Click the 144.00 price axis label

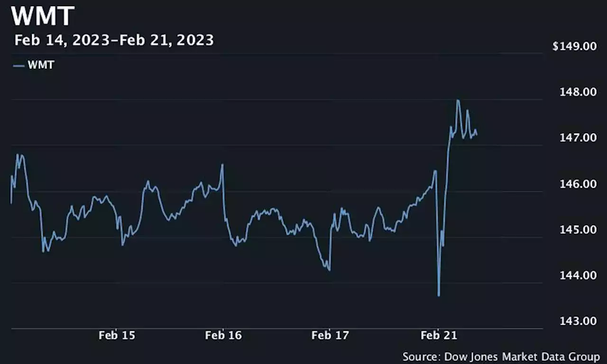click(x=578, y=275)
